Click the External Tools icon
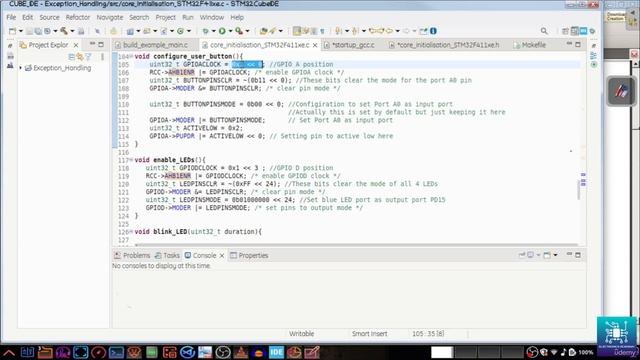640x360 pixels. click(239, 31)
